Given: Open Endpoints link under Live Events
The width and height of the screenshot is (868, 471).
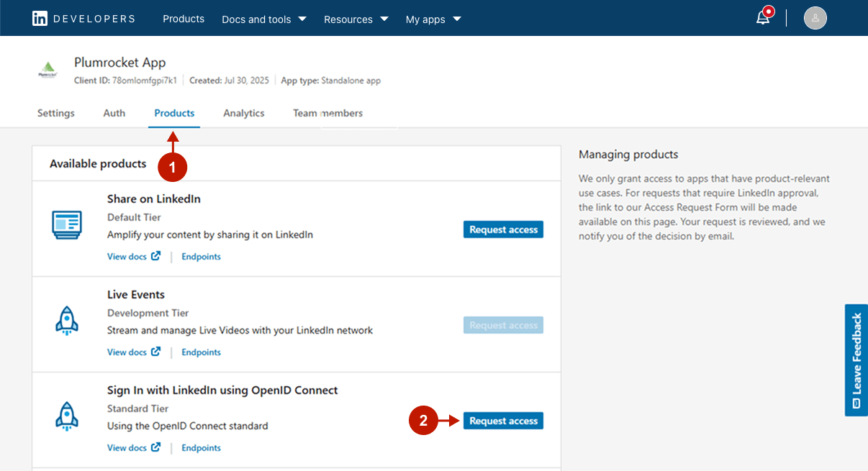Looking at the screenshot, I should [x=201, y=352].
